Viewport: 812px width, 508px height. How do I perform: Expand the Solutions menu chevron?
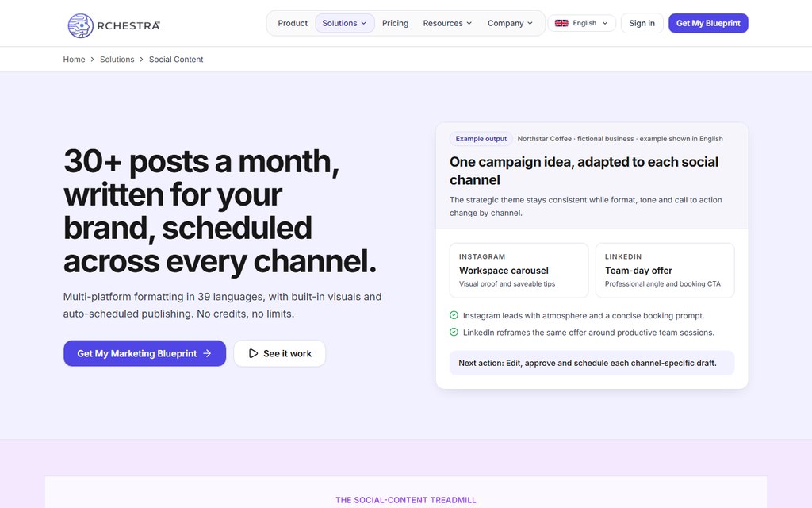(x=363, y=23)
